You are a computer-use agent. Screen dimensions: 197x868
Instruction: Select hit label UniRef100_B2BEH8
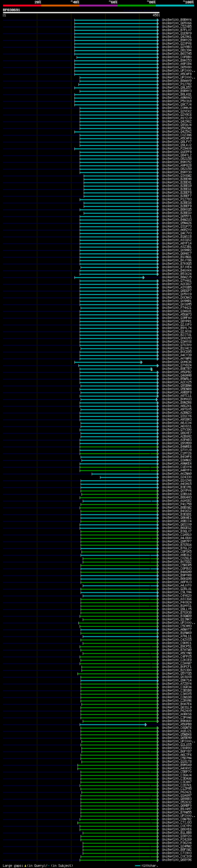point(176,179)
